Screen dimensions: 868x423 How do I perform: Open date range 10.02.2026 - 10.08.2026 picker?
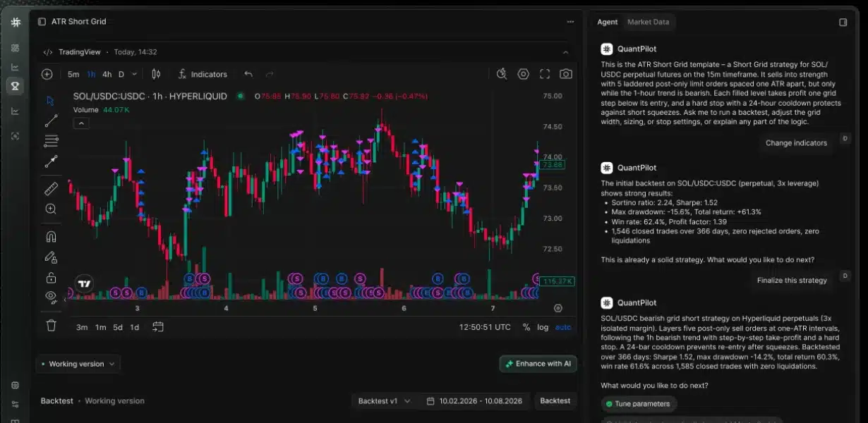pos(475,400)
